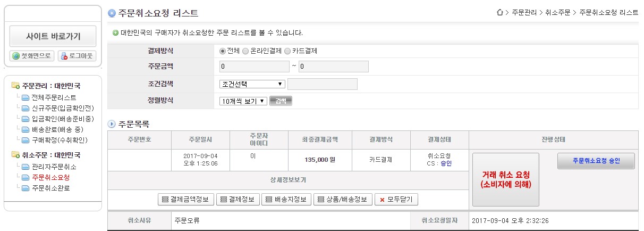
Task: Expand the 10개씩 보기 dropdown
Action: [x=243, y=101]
